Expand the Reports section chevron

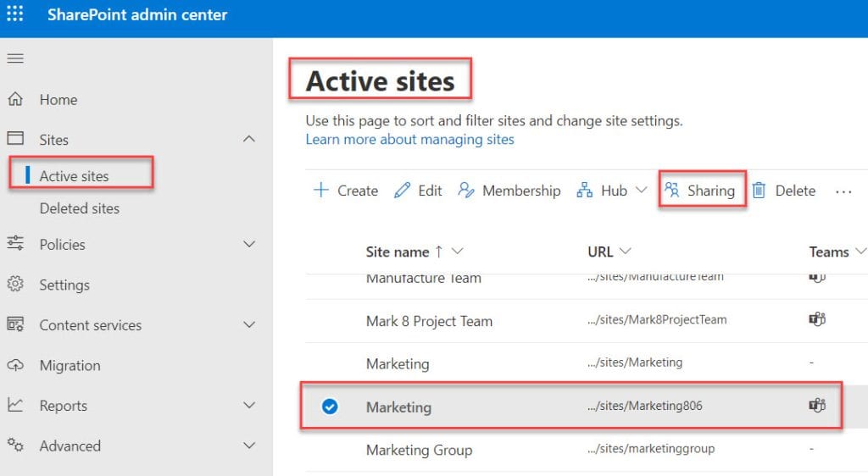[x=249, y=405]
